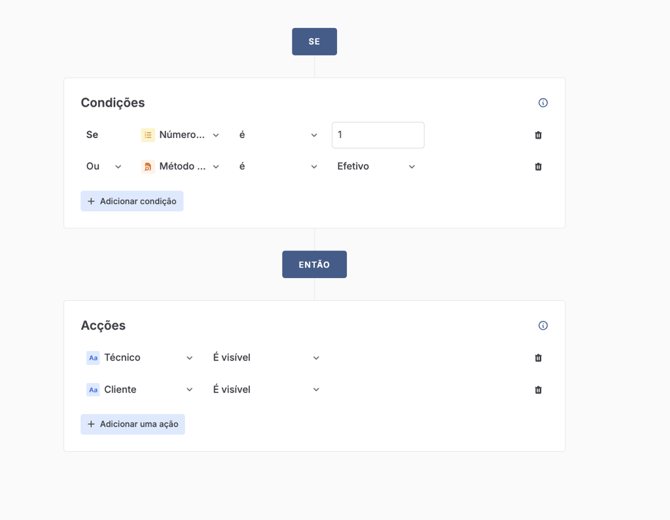Click Adicionar condição button

coord(132,201)
